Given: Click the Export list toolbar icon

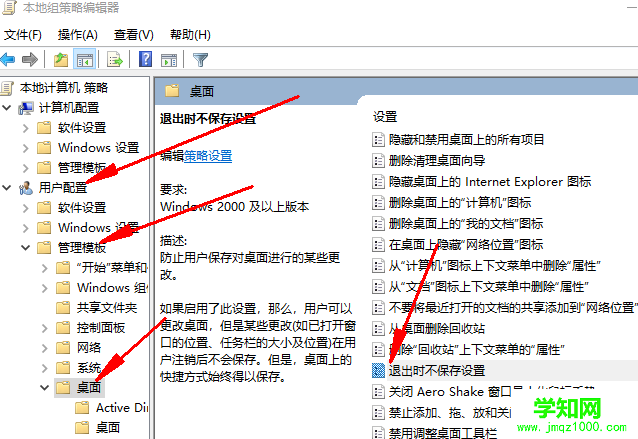Looking at the screenshot, I should pos(114,60).
